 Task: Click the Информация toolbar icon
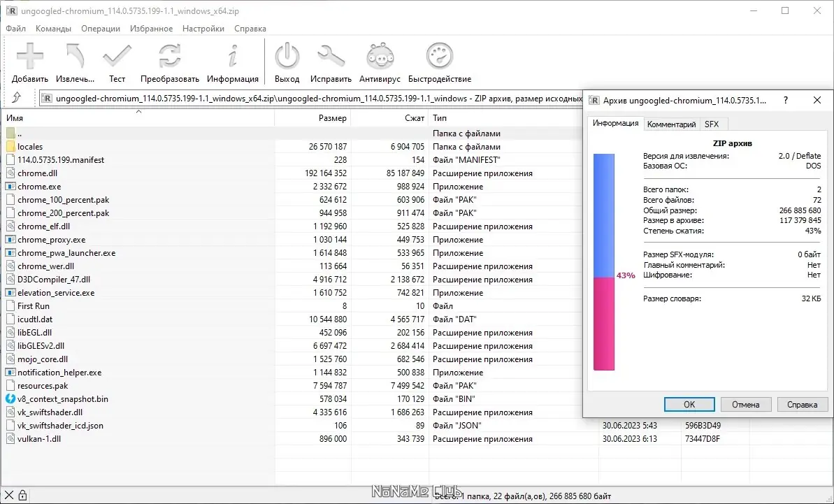click(233, 55)
